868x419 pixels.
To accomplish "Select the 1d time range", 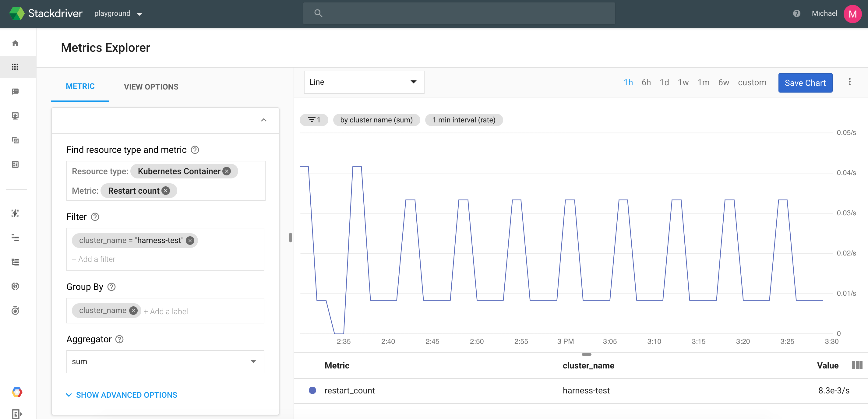I will click(x=664, y=83).
